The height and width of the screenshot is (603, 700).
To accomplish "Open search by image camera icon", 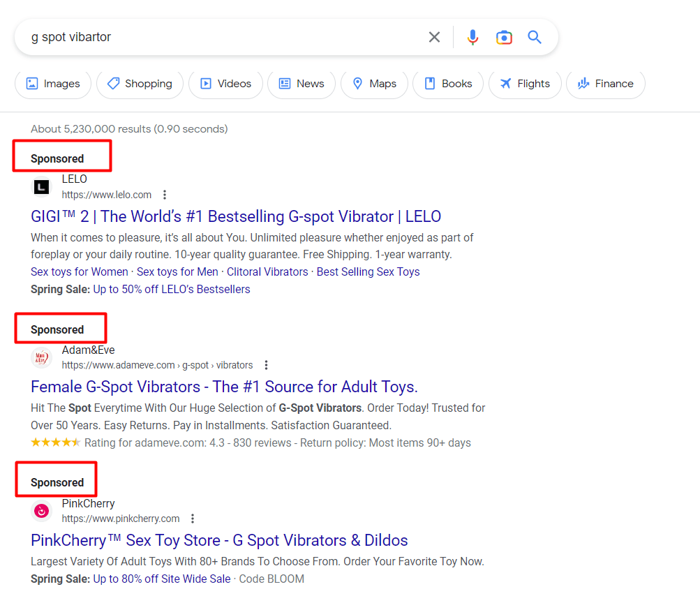I will [504, 38].
